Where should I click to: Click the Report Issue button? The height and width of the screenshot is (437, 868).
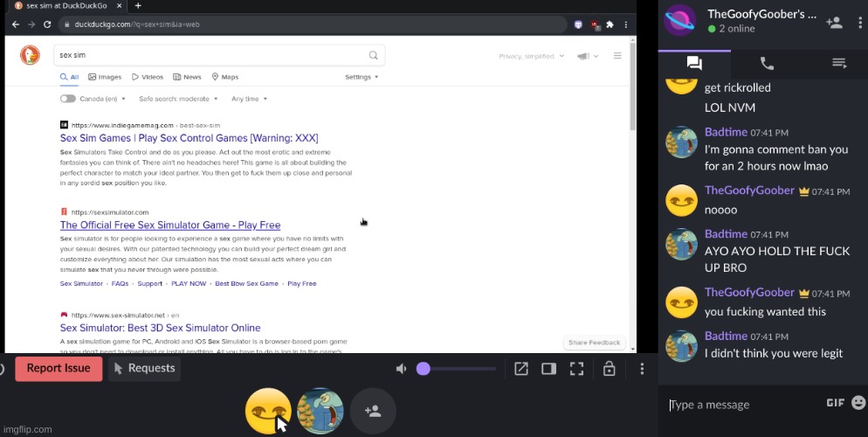59,368
